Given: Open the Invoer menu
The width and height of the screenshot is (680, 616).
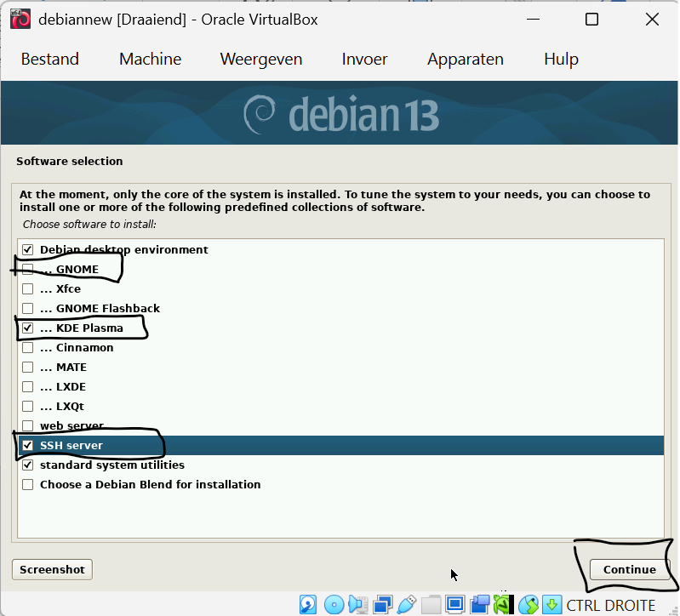Looking at the screenshot, I should point(364,59).
